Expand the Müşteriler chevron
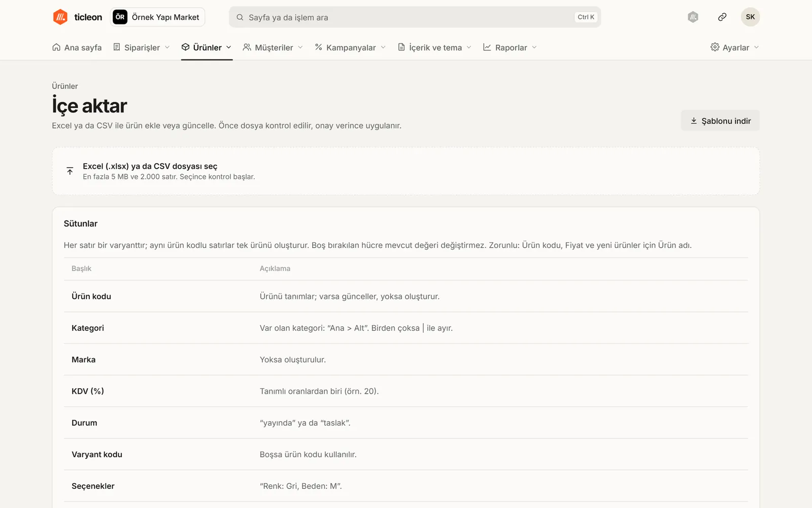The image size is (812, 508). (x=300, y=47)
